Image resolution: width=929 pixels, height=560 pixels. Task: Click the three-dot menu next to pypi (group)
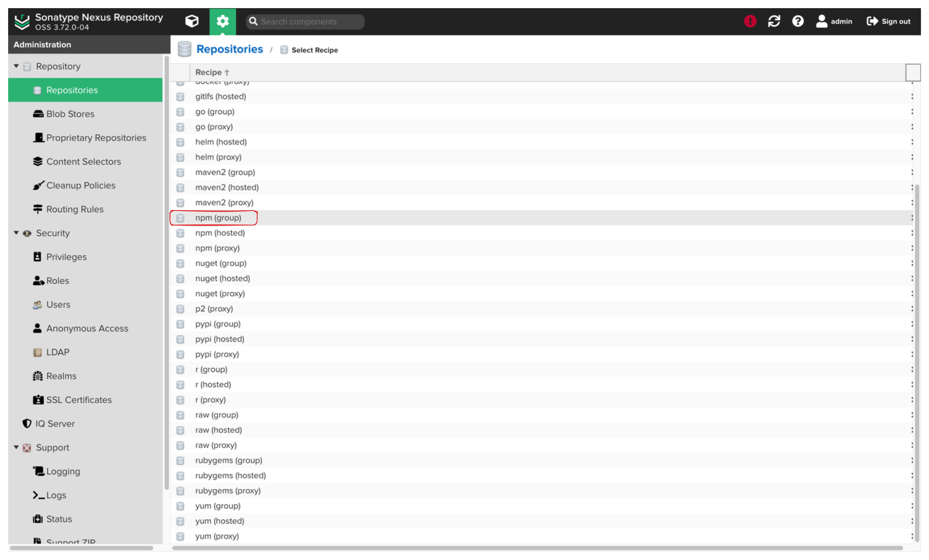[x=912, y=324]
